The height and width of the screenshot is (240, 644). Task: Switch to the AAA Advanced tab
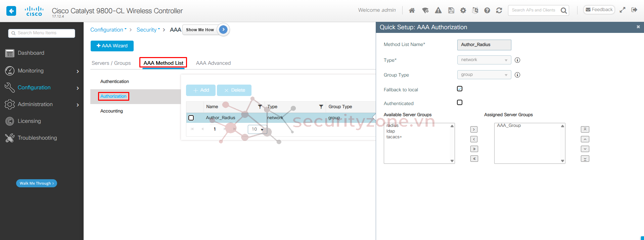click(x=213, y=63)
